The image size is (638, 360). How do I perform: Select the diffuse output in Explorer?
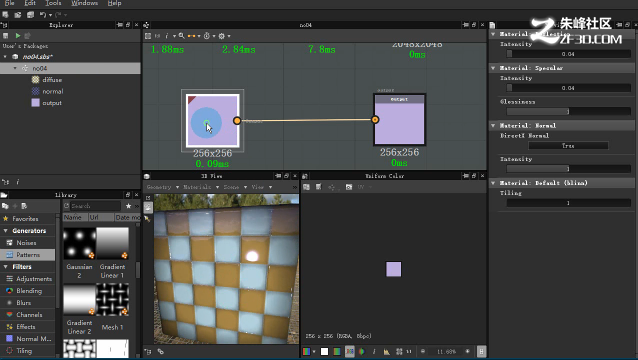pos(52,80)
